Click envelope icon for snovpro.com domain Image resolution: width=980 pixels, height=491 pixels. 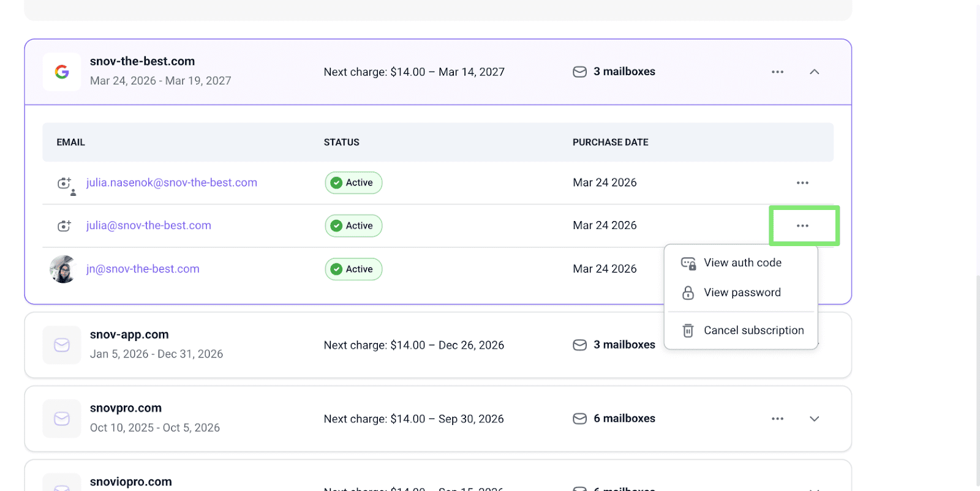pos(62,419)
